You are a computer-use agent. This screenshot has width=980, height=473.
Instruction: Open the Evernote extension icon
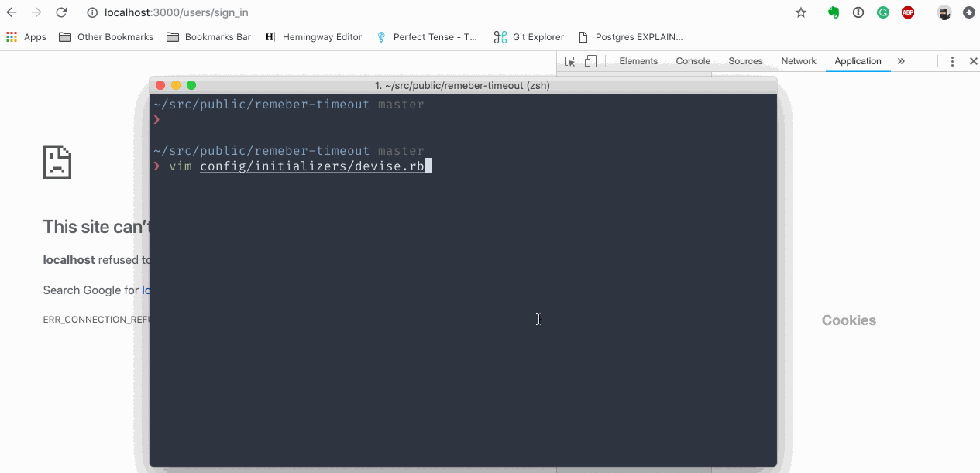[x=834, y=12]
